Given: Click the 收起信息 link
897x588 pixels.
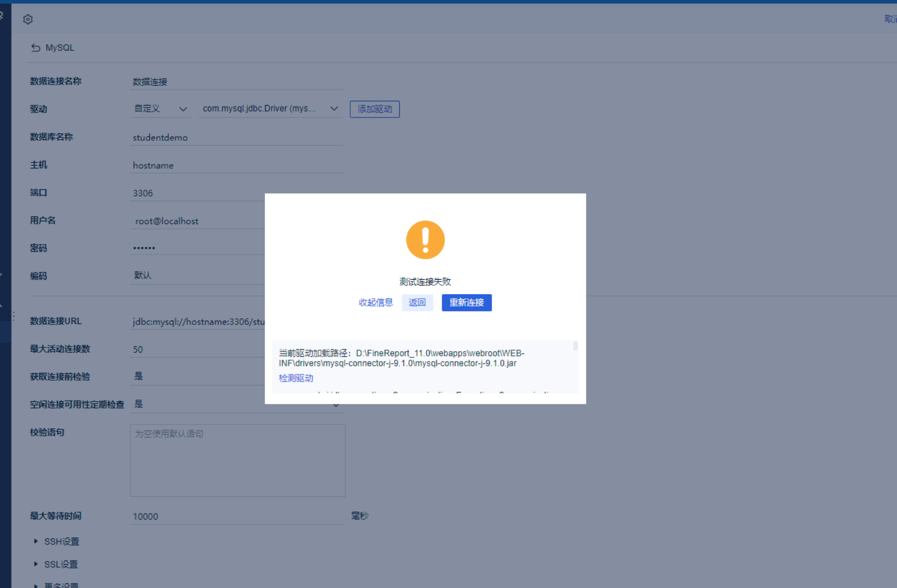Looking at the screenshot, I should pos(375,303).
